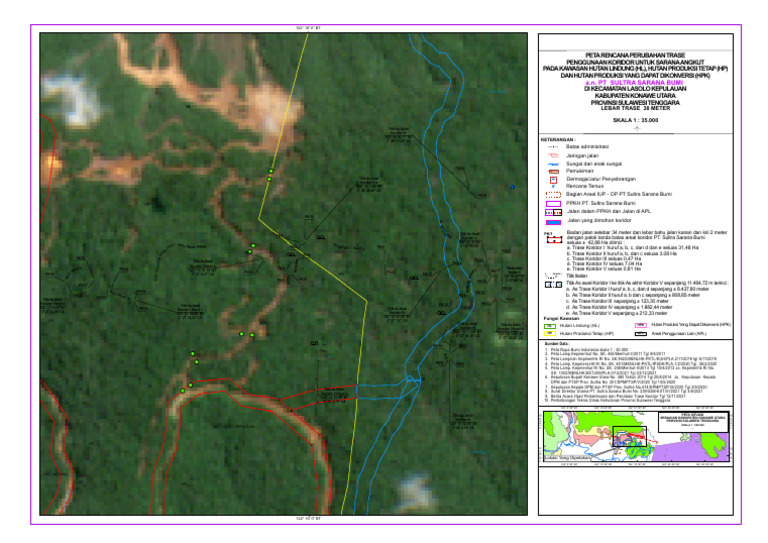Click the 'Titik ikatan' label
This screenshot has width=768, height=543.
pos(576,276)
